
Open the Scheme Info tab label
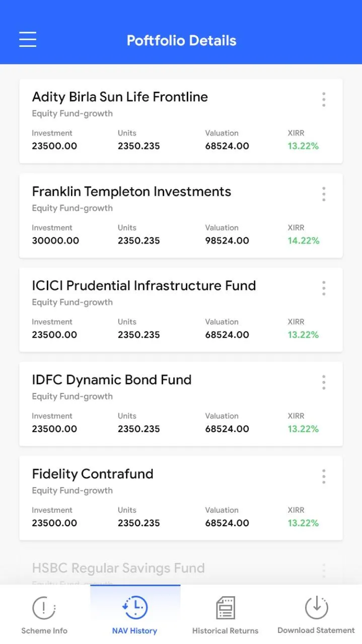pyautogui.click(x=44, y=631)
